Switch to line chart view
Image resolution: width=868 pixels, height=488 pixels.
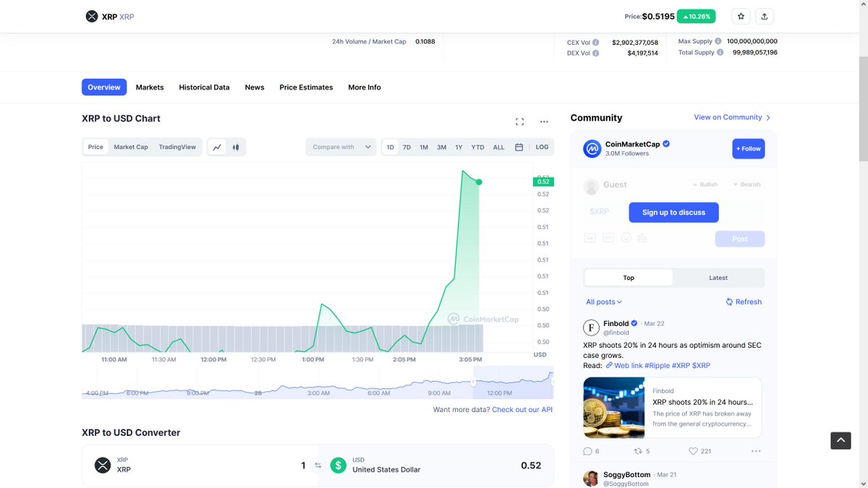[x=217, y=147]
